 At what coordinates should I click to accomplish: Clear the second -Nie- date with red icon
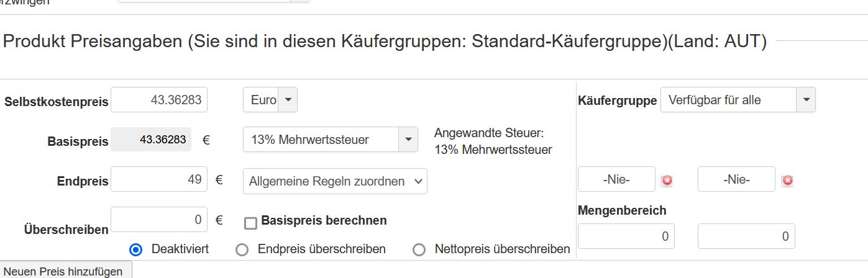(x=787, y=181)
